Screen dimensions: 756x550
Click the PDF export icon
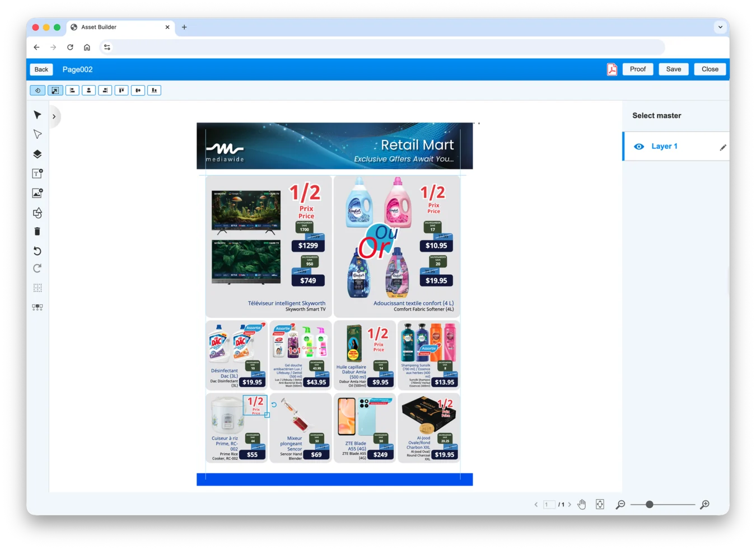pyautogui.click(x=612, y=69)
